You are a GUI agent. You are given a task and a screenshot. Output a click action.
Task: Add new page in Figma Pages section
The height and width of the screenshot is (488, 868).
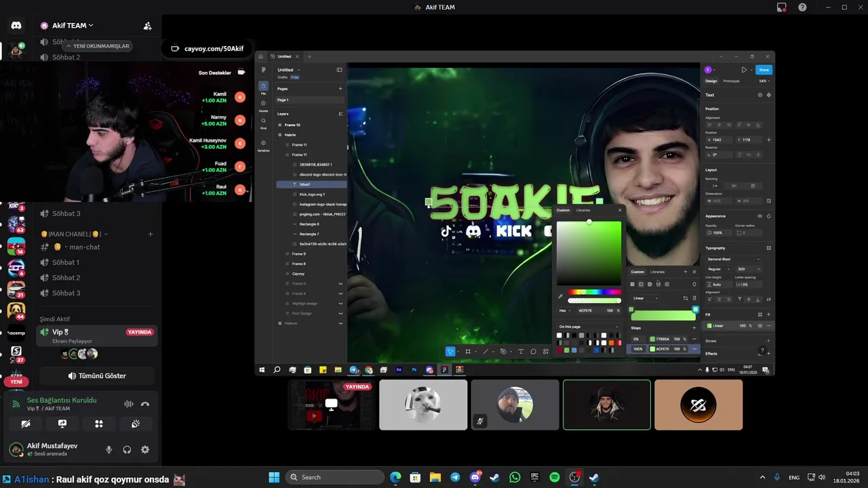(340, 89)
